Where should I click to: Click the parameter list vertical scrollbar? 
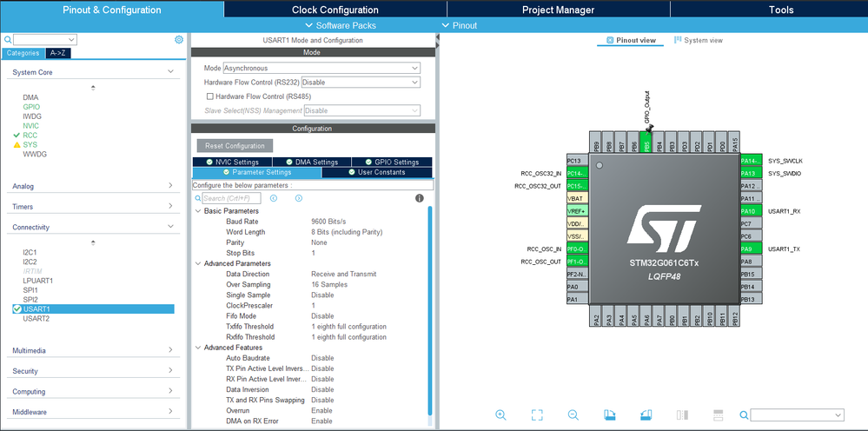point(430,310)
